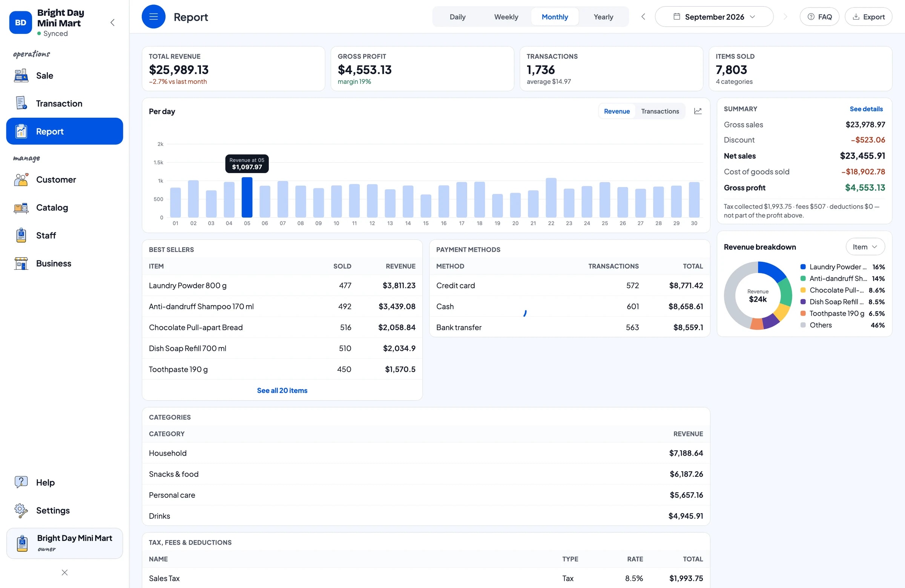The image size is (905, 588).
Task: Open the Catalog page
Action: (x=64, y=207)
